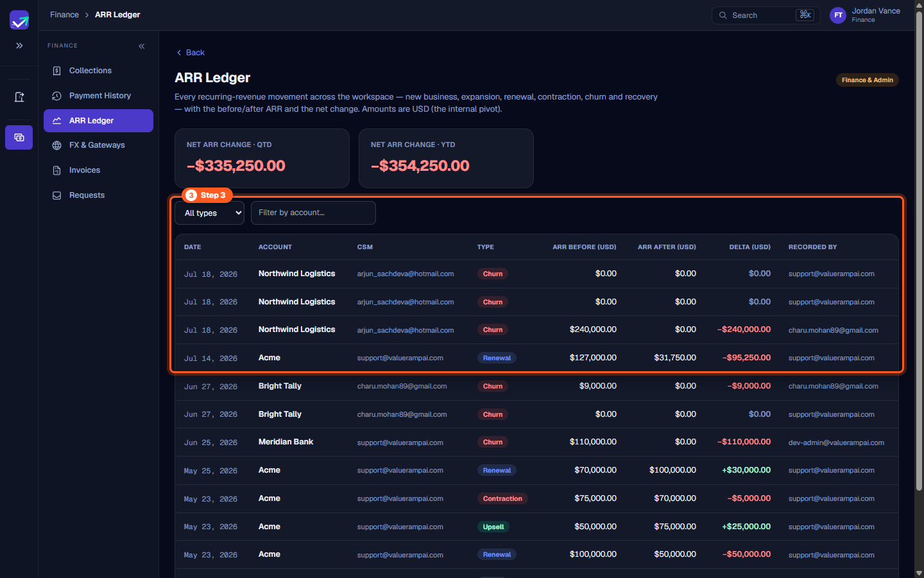Click the Finance breadcrumb link
Screen dimensions: 924x578
[x=64, y=15]
